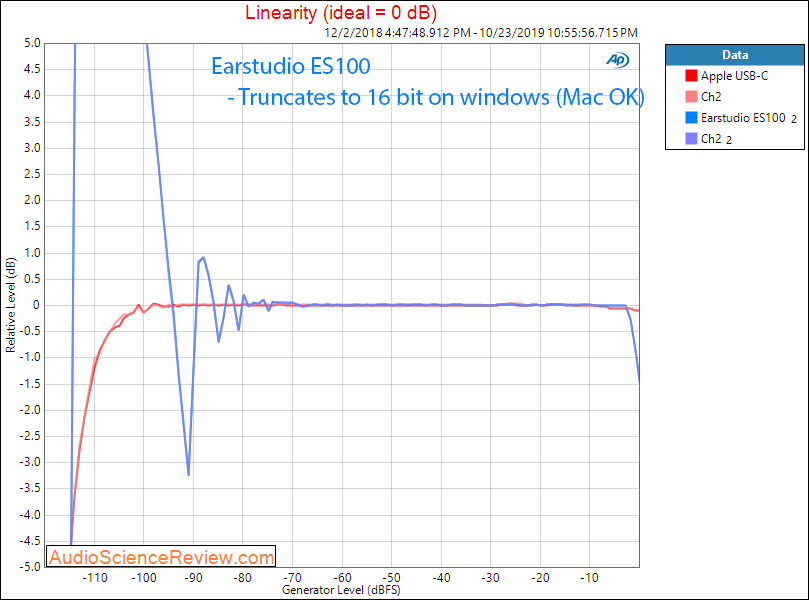Click the 5.0 tick on the vertical axis
Image resolution: width=809 pixels, height=600 pixels.
pyautogui.click(x=32, y=43)
